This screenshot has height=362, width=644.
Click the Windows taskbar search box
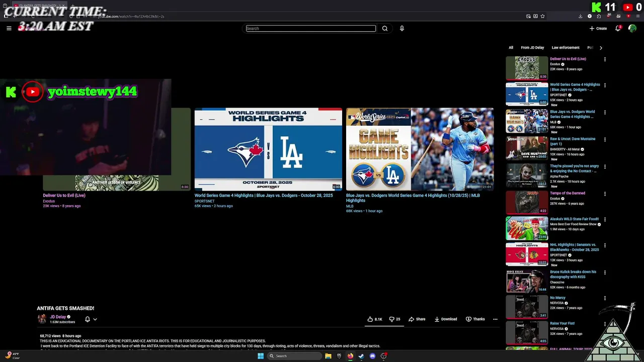[x=294, y=356]
